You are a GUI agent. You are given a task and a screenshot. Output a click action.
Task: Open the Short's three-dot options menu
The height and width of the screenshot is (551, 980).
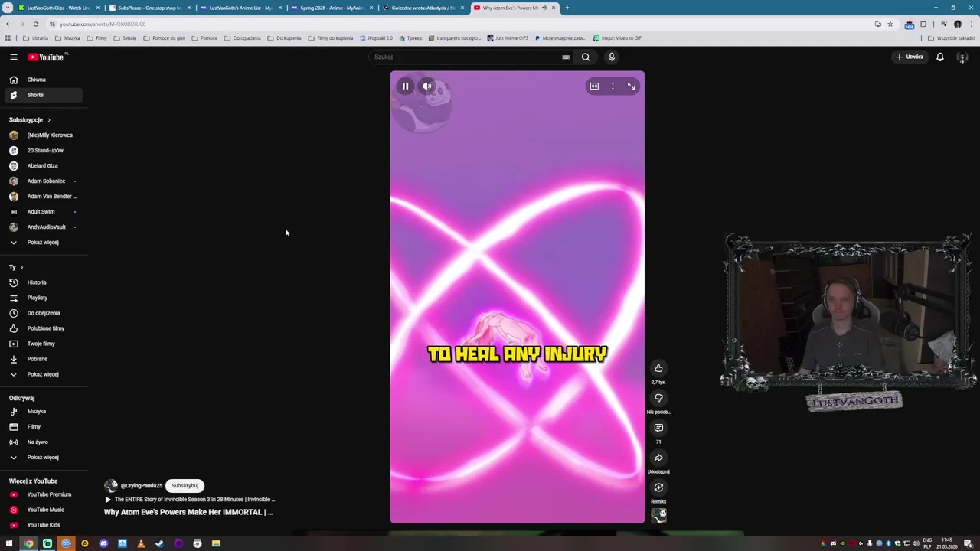click(612, 86)
